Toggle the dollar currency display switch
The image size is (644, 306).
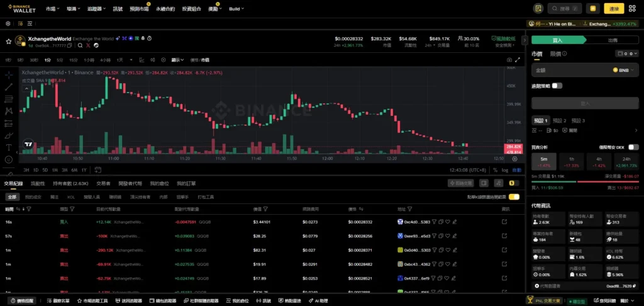(x=513, y=183)
